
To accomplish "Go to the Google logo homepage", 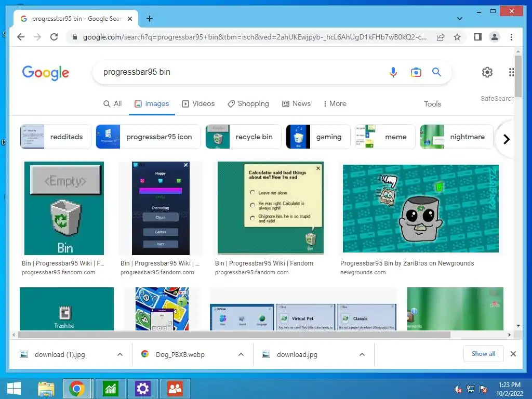I will click(46, 73).
